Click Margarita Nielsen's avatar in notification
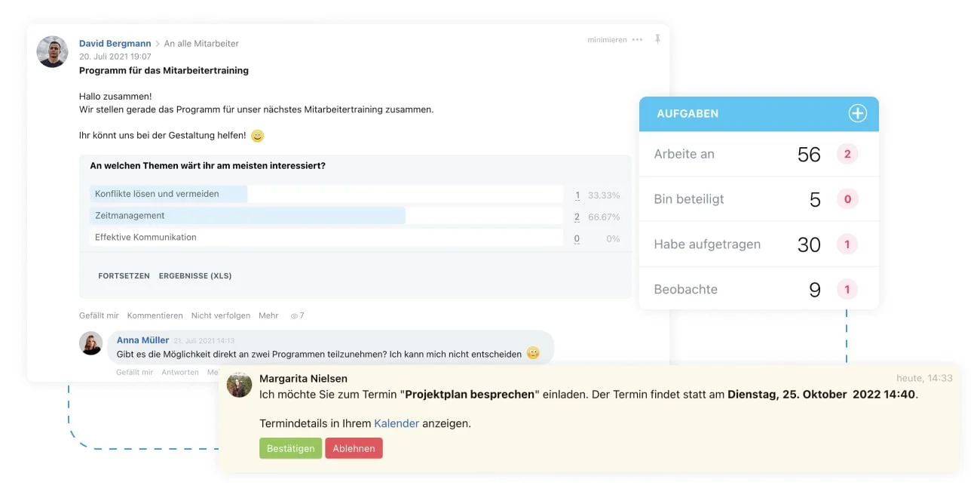The width and height of the screenshot is (980, 498). coord(240,384)
